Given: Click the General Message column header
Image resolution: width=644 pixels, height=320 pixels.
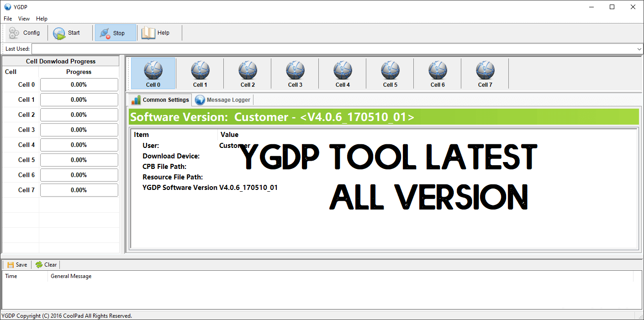Looking at the screenshot, I should click(x=340, y=276).
